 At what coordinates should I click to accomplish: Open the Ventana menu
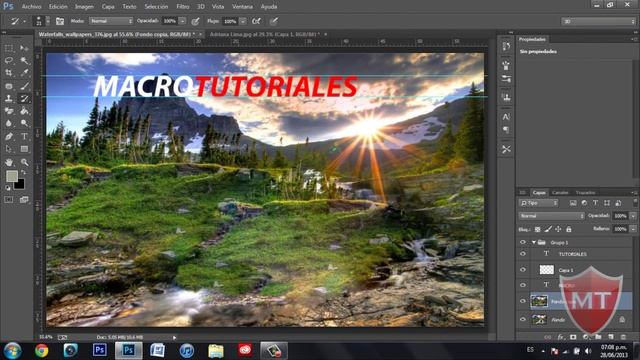coord(242,7)
